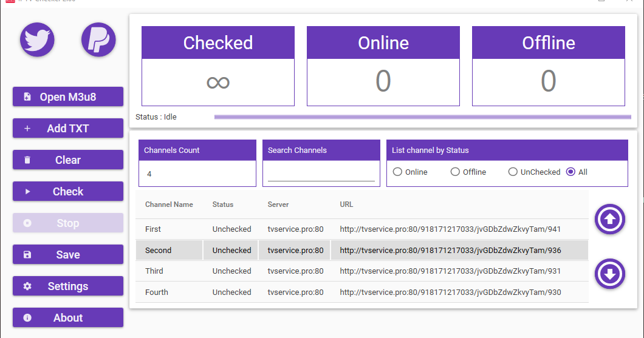Clear the channel list
The width and height of the screenshot is (644, 338).
68,160
